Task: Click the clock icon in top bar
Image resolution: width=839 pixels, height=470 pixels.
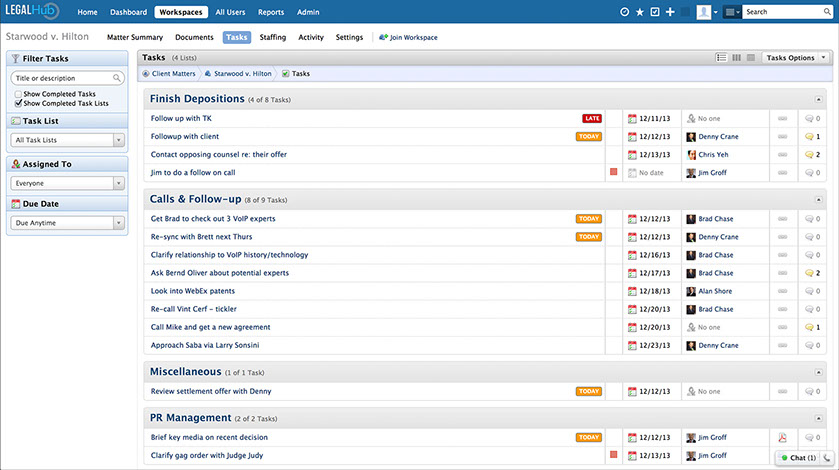Action: pos(625,12)
